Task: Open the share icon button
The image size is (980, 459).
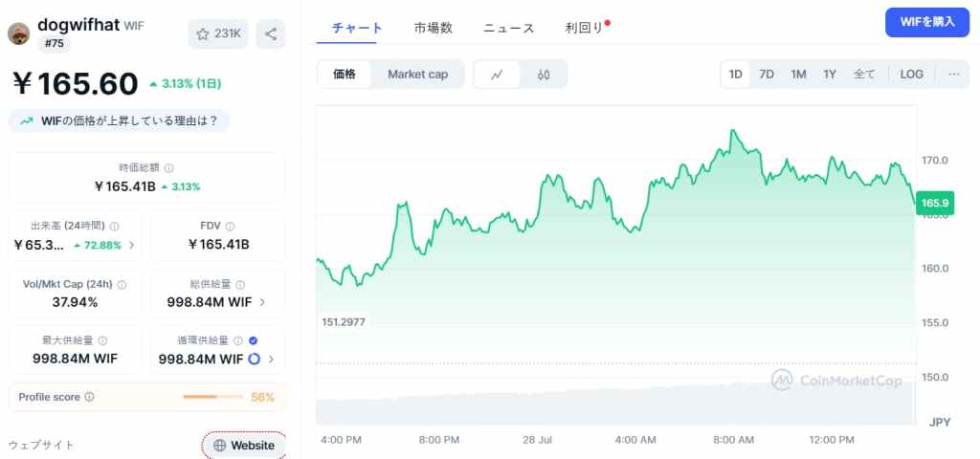Action: [271, 33]
